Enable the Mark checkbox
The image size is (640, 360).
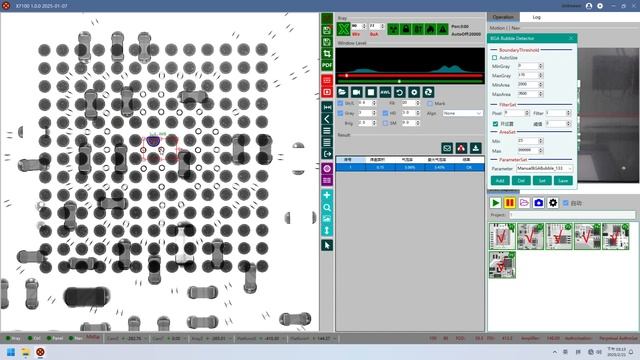click(430, 104)
